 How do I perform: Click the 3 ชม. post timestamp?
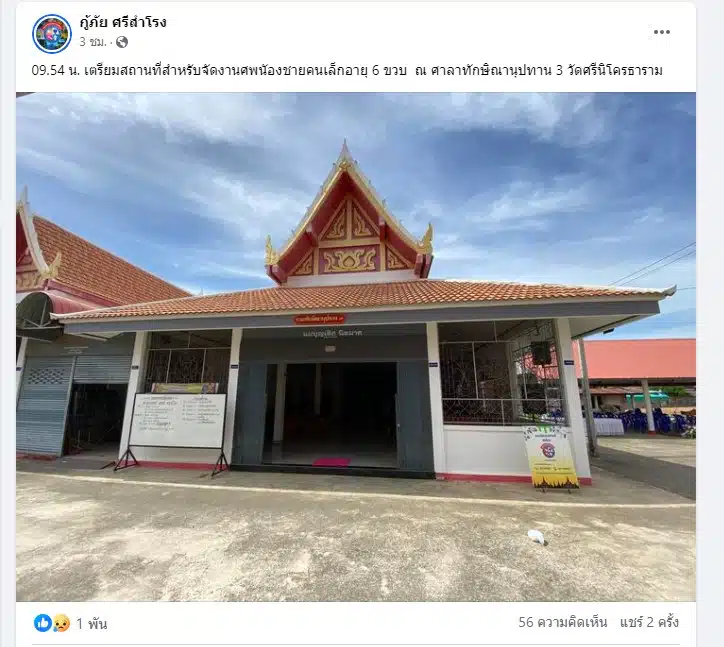click(93, 42)
